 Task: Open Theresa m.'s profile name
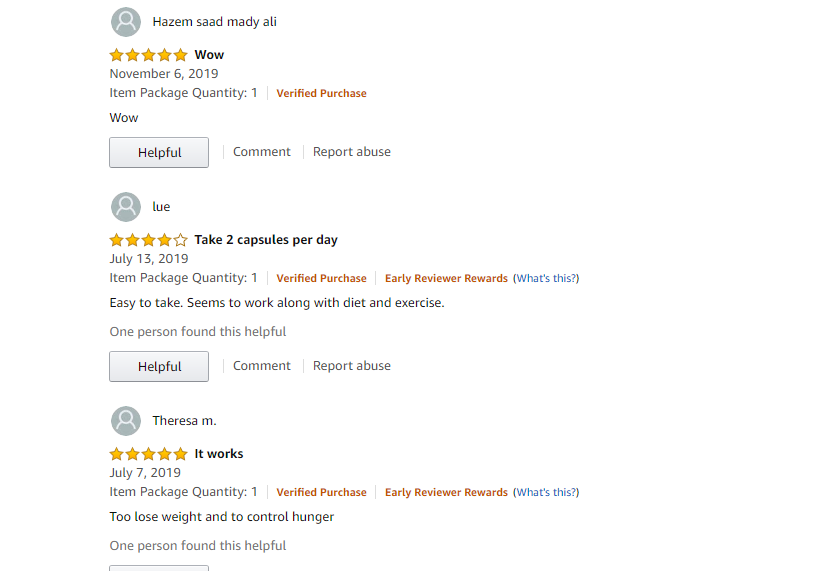click(184, 421)
